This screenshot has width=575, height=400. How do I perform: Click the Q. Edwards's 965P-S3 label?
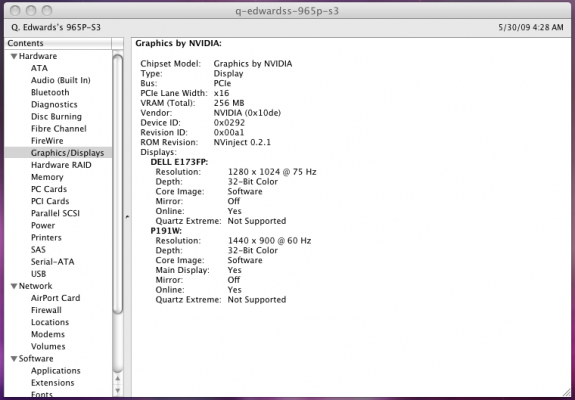56,27
